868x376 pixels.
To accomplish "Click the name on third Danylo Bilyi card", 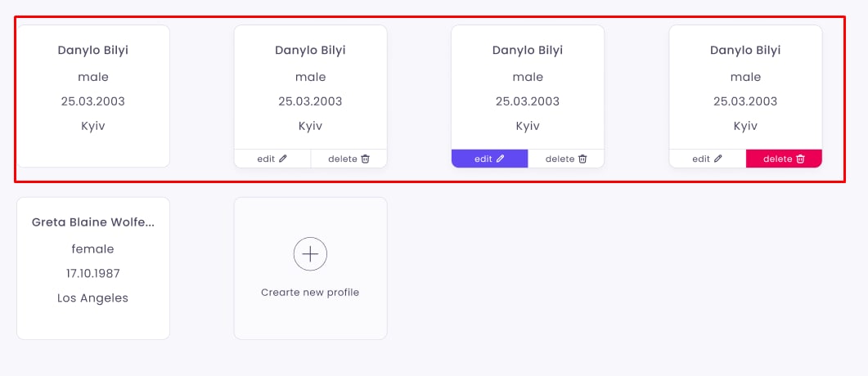I will coord(528,51).
